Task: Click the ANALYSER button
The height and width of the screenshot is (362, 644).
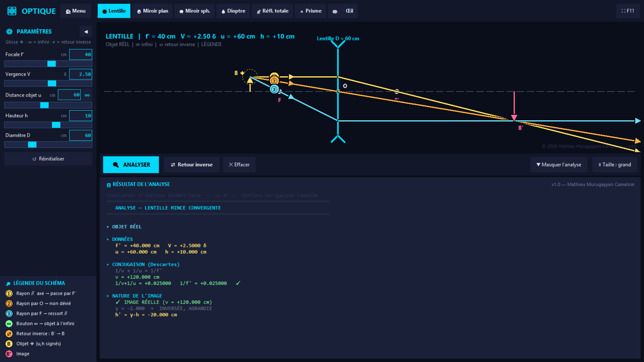Action: pyautogui.click(x=131, y=165)
